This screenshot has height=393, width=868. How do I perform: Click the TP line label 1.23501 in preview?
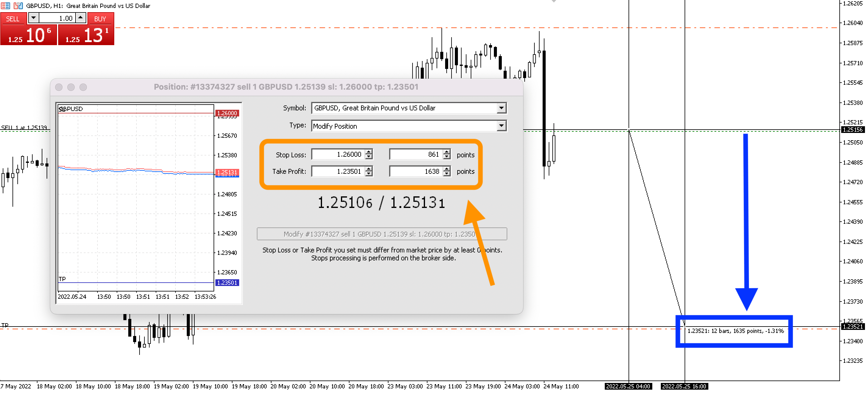(x=227, y=283)
